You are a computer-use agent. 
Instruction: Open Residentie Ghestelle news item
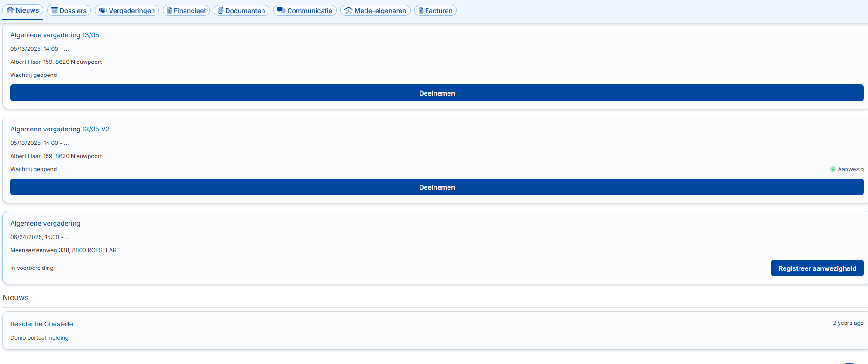coord(41,324)
